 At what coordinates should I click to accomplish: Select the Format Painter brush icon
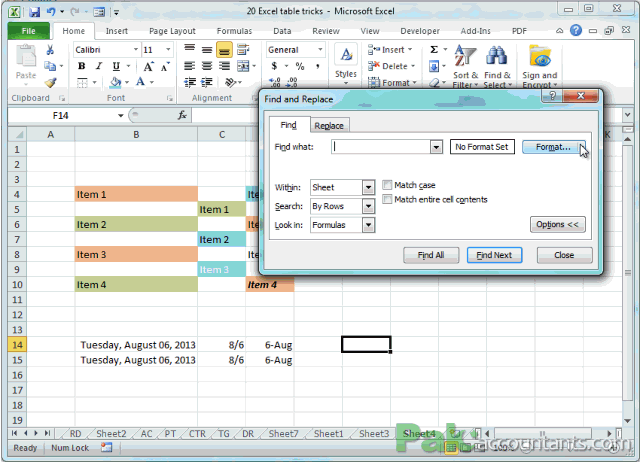(50, 82)
